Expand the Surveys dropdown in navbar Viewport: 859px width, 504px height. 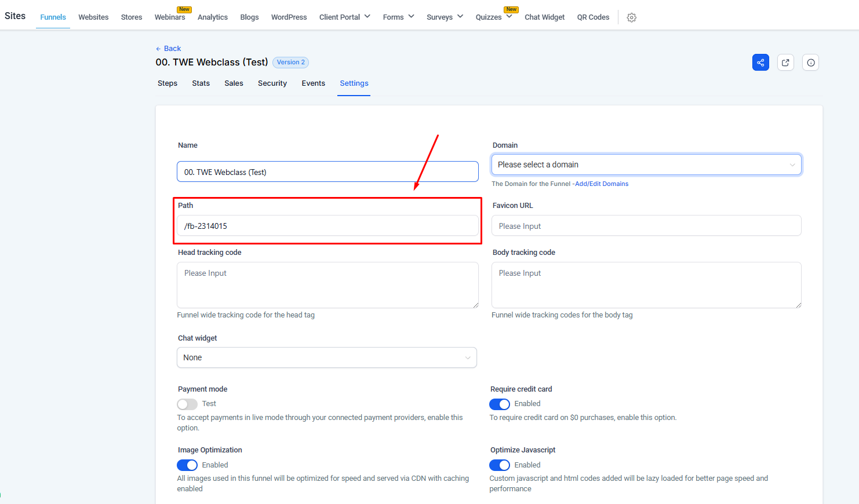point(445,17)
